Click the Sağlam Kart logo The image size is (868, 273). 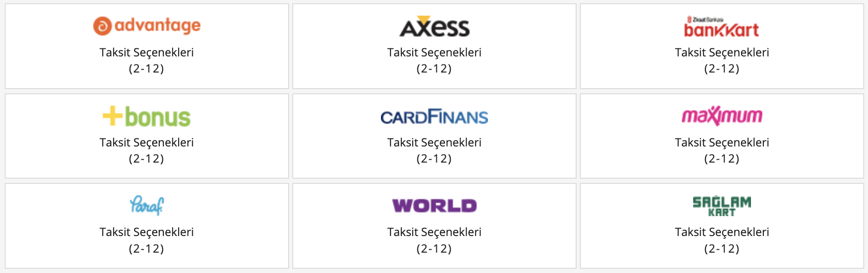pos(722,206)
